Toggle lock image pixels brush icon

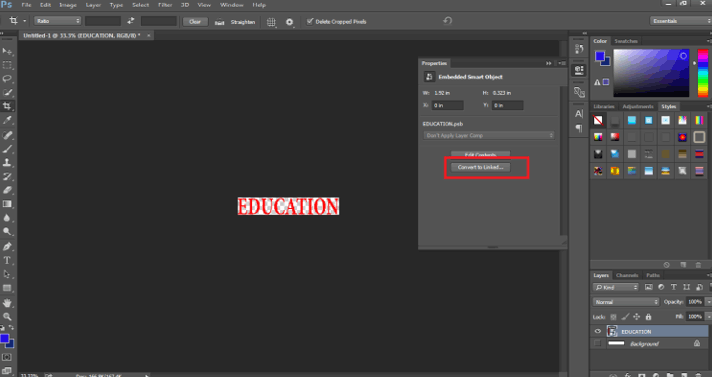(625, 317)
